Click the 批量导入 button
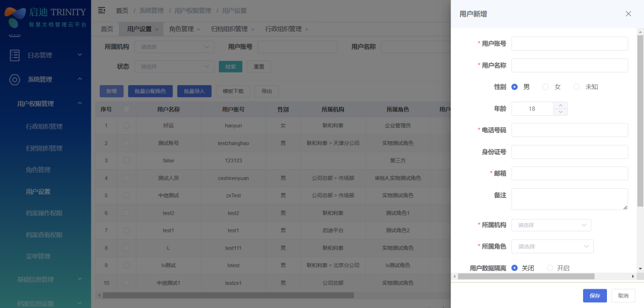The image size is (644, 308). 194,91
